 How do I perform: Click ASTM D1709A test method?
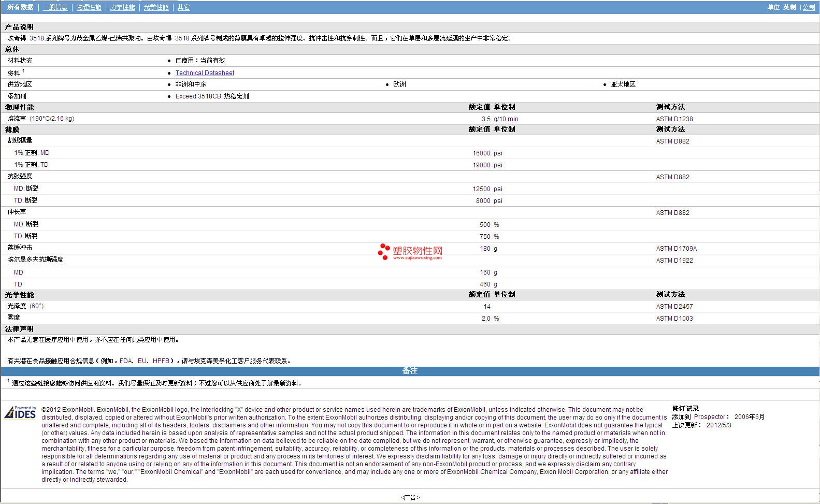click(677, 249)
